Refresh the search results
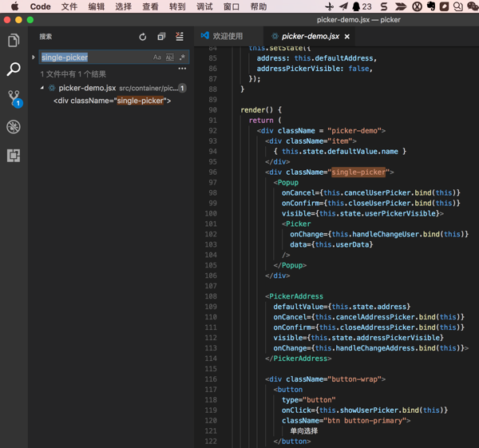This screenshot has height=448, width=479. [x=143, y=37]
